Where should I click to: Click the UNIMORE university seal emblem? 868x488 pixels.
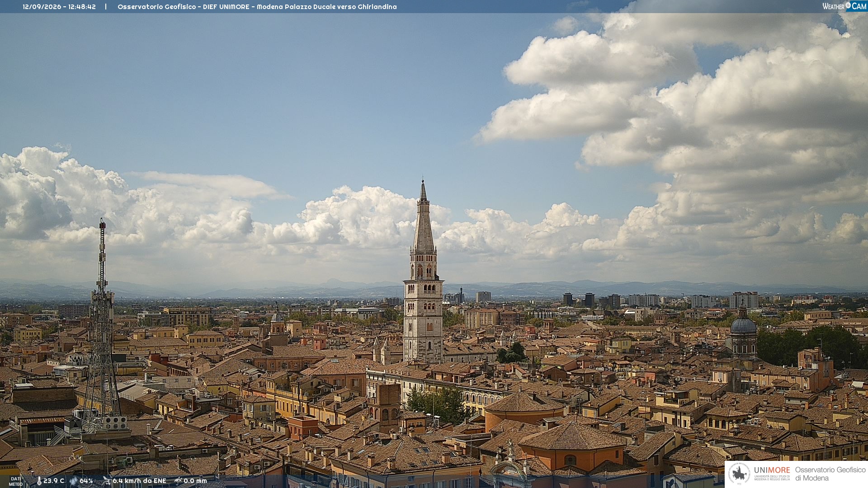[x=740, y=474]
